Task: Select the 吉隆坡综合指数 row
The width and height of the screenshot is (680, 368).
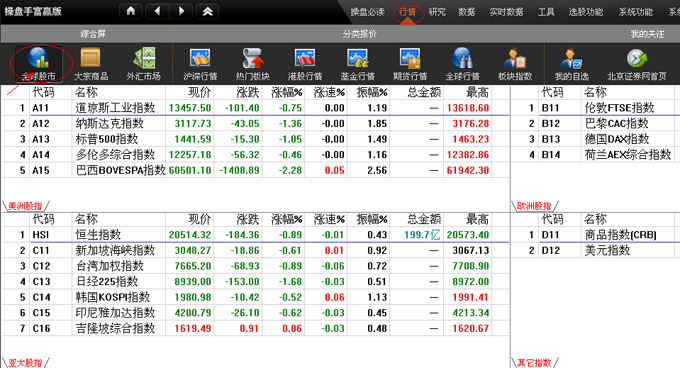Action: click(255, 328)
